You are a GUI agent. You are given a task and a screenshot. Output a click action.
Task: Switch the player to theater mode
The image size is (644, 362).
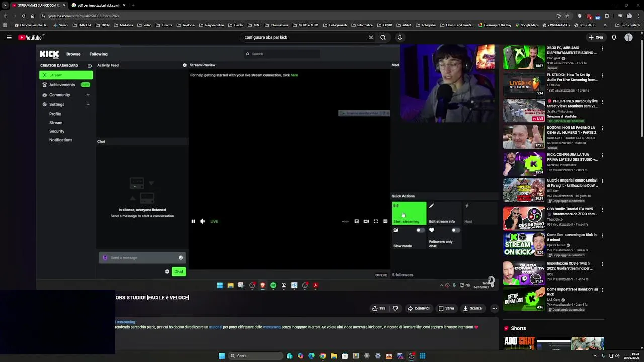366,221
